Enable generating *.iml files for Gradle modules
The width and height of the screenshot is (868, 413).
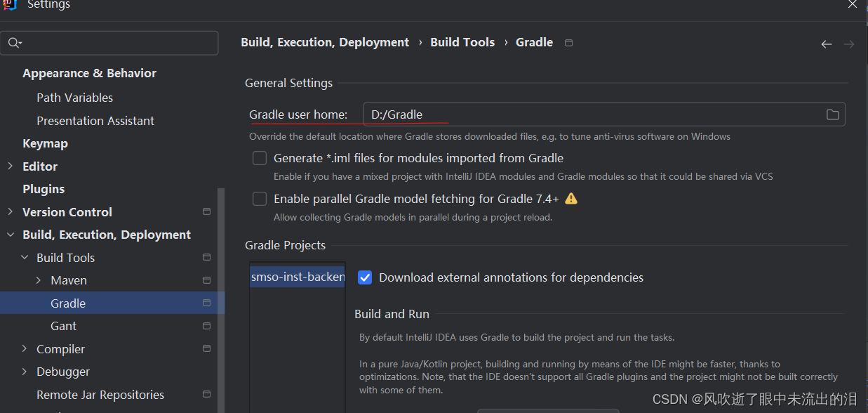click(x=260, y=158)
